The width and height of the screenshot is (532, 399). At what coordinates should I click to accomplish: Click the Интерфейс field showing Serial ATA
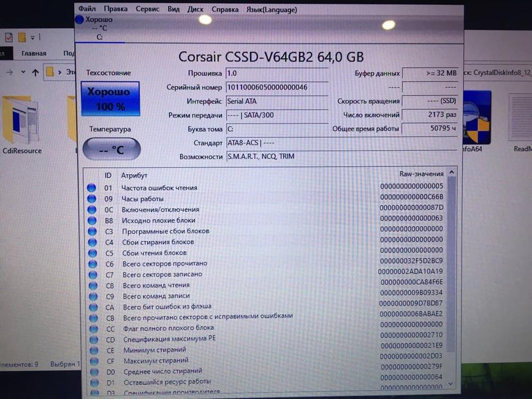tap(277, 101)
